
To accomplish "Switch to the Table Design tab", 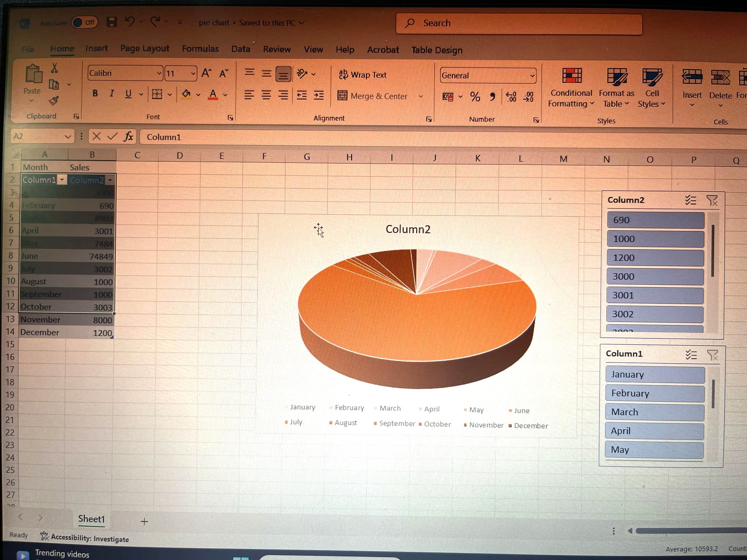I will point(437,50).
